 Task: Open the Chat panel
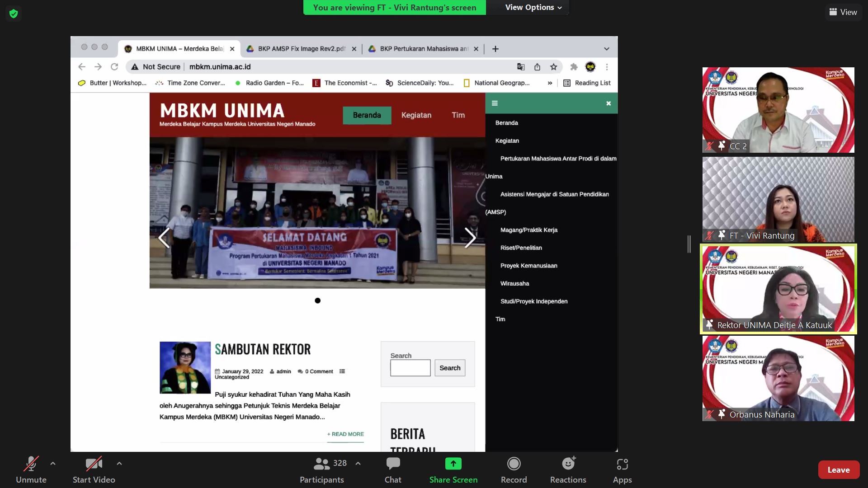[393, 470]
